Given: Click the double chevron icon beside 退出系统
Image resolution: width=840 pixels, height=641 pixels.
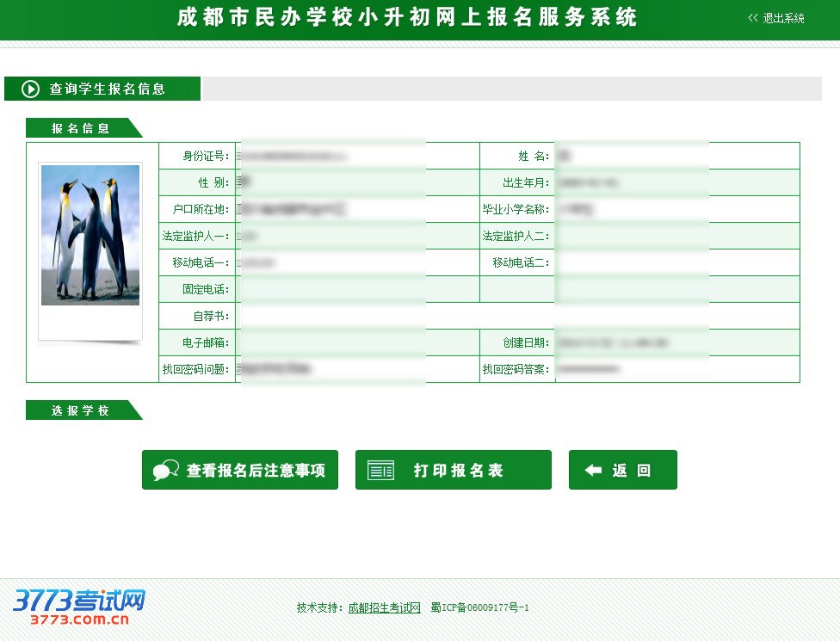Looking at the screenshot, I should coord(753,18).
